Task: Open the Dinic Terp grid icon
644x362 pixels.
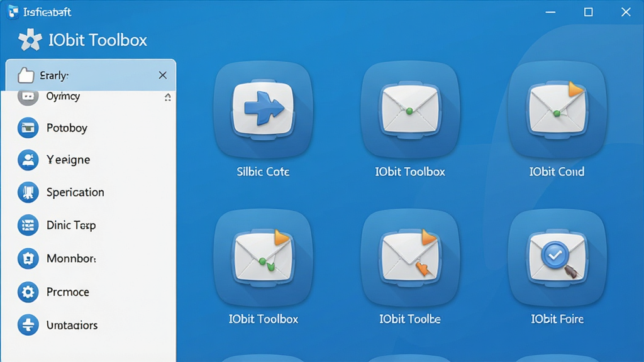Action: 28,225
